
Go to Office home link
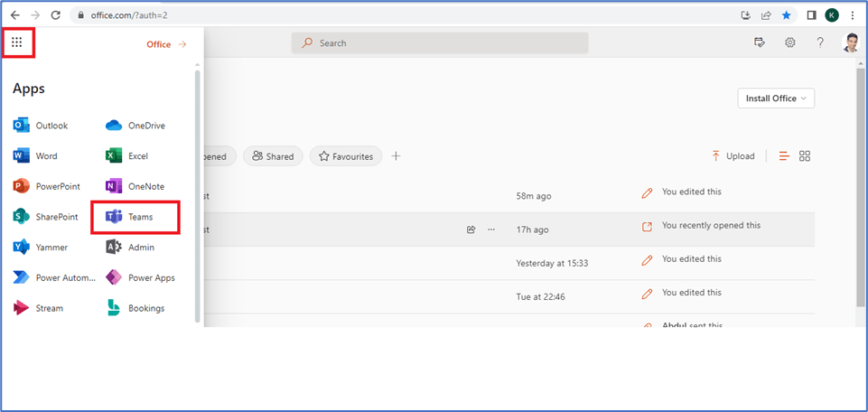166,44
